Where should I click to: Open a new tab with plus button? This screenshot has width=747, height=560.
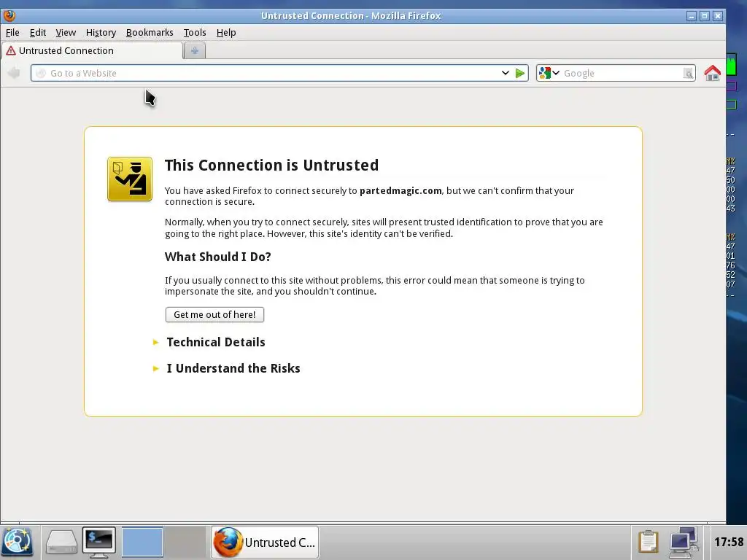[194, 50]
